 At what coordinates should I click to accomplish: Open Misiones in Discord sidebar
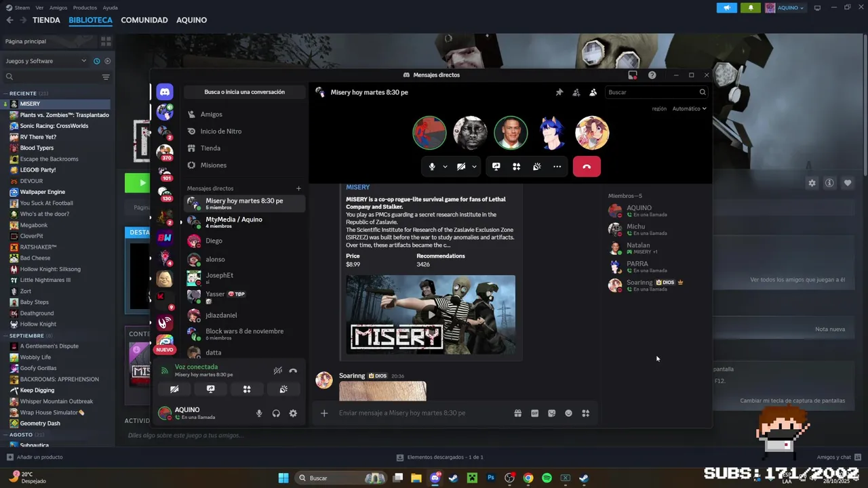pos(244,165)
